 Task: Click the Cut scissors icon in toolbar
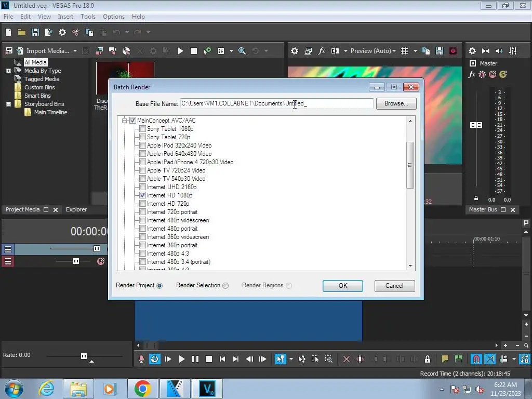tap(76, 32)
